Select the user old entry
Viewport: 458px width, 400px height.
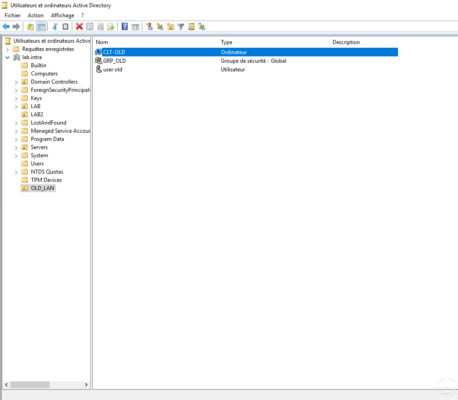pyautogui.click(x=112, y=69)
